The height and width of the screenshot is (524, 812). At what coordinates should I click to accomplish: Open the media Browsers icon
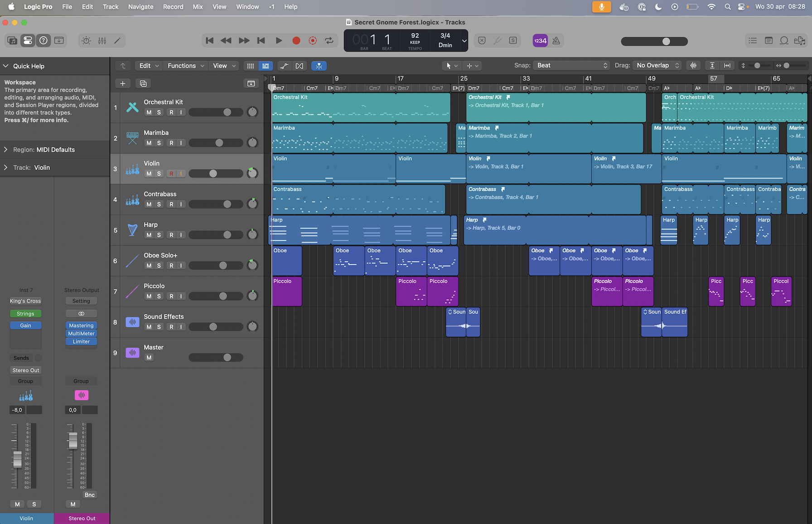(800, 40)
